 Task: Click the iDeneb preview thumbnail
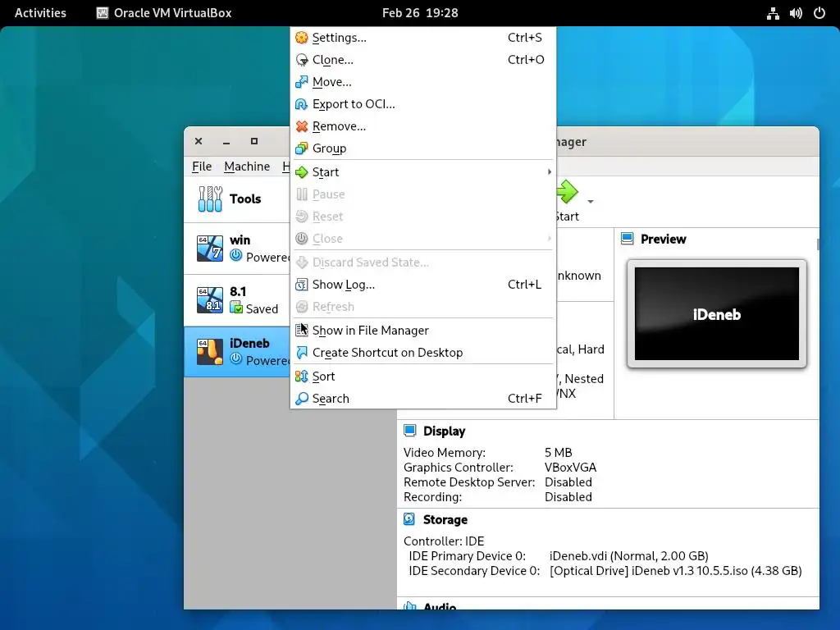717,314
